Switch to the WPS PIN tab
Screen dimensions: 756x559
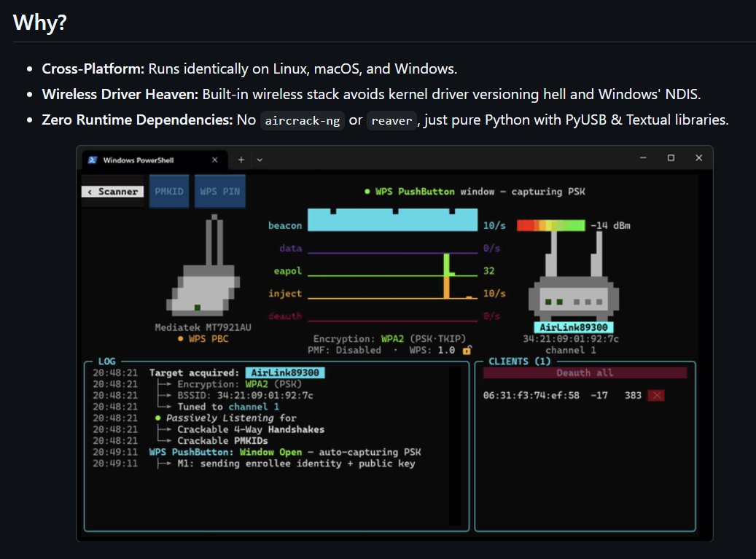(x=220, y=191)
